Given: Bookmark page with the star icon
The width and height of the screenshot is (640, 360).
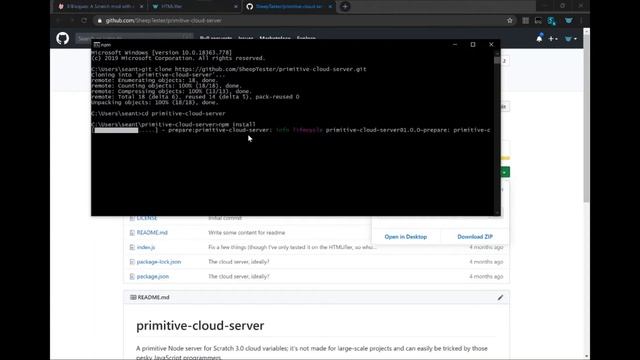Looking at the screenshot, I should tap(509, 20).
